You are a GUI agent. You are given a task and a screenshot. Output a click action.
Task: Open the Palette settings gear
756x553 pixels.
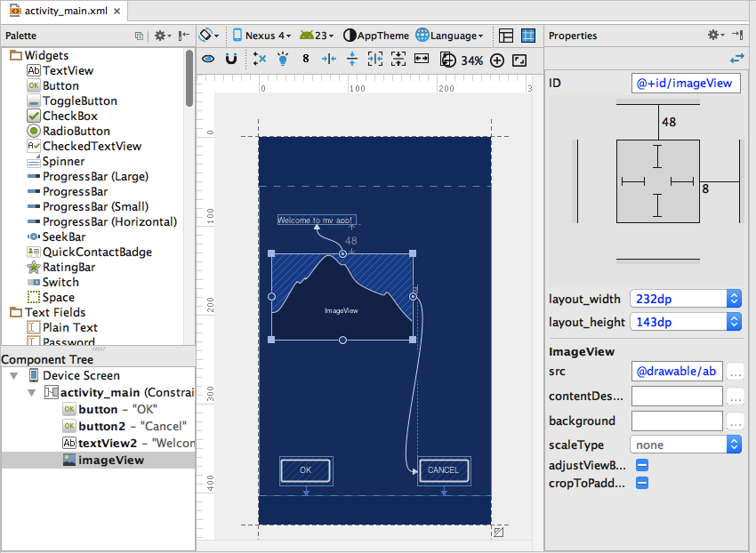tap(163, 36)
